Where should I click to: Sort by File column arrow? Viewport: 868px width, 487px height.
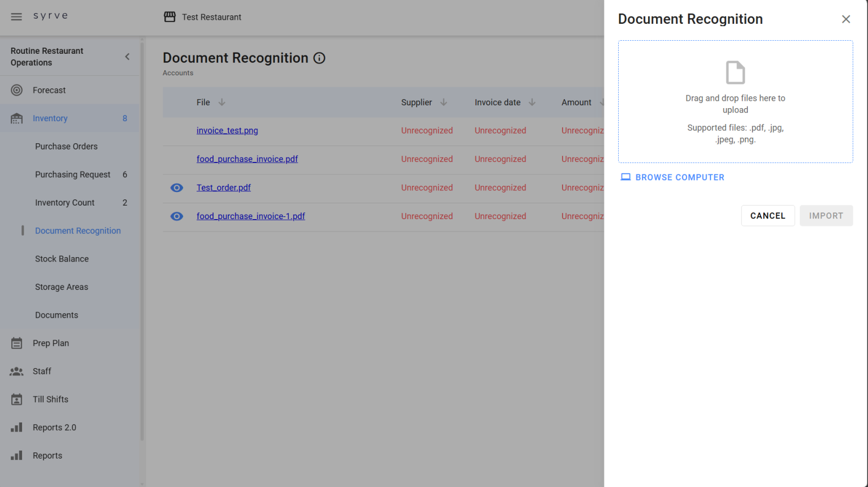point(222,102)
